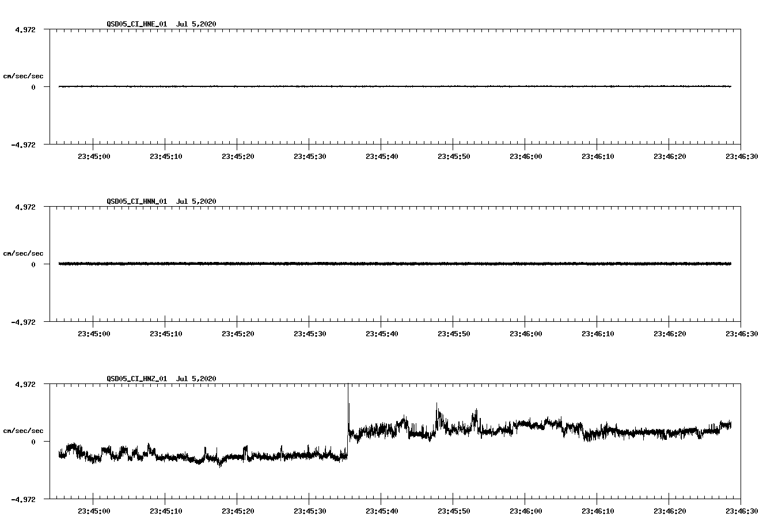Viewport: 782px width, 532px height.
Task: Click 23:45:00 time label under HNE plot
Action: (93, 156)
